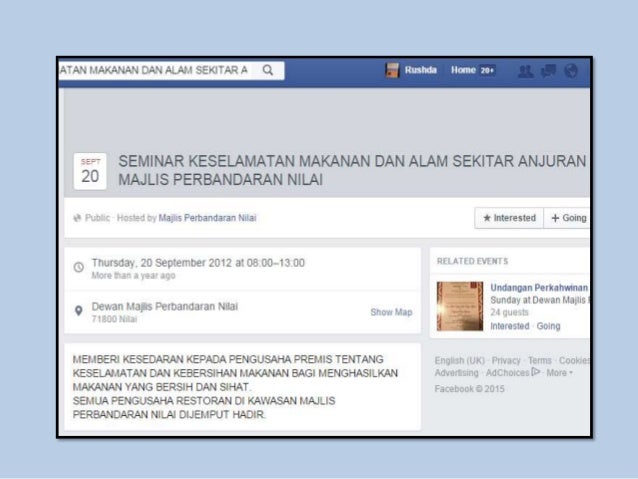This screenshot has height=479, width=638.
Task: Click the search magnifier icon
Action: pyautogui.click(x=268, y=70)
